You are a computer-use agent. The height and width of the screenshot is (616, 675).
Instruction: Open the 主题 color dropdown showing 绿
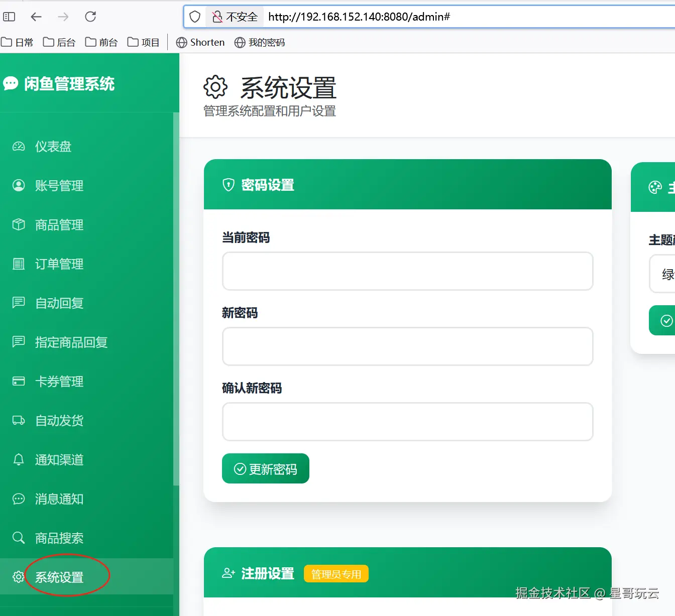662,274
